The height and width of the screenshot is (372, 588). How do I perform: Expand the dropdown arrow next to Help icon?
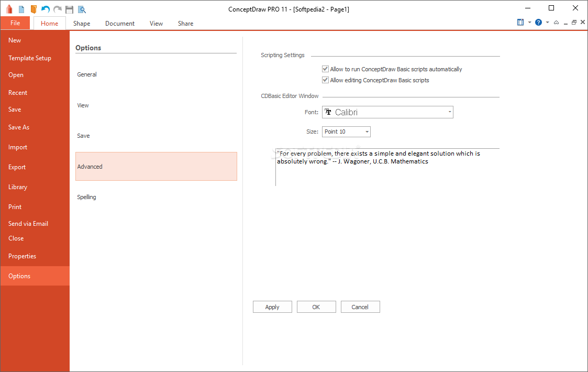click(548, 23)
